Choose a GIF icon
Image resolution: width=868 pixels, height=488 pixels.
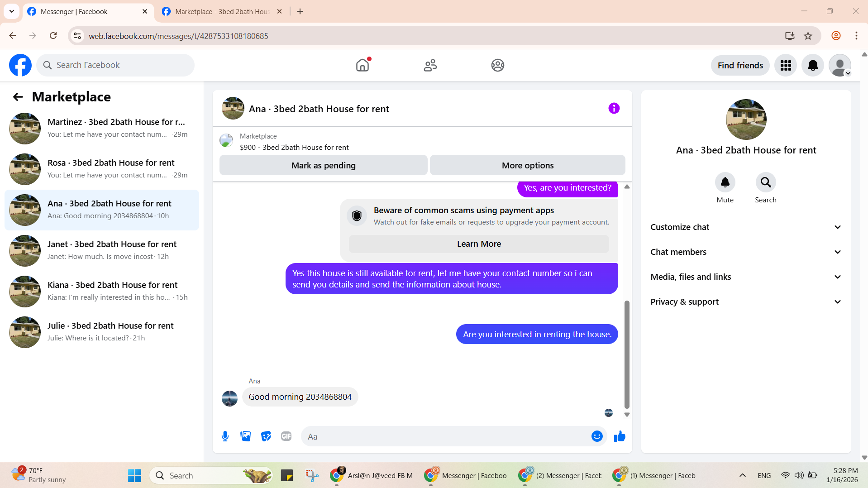point(286,436)
